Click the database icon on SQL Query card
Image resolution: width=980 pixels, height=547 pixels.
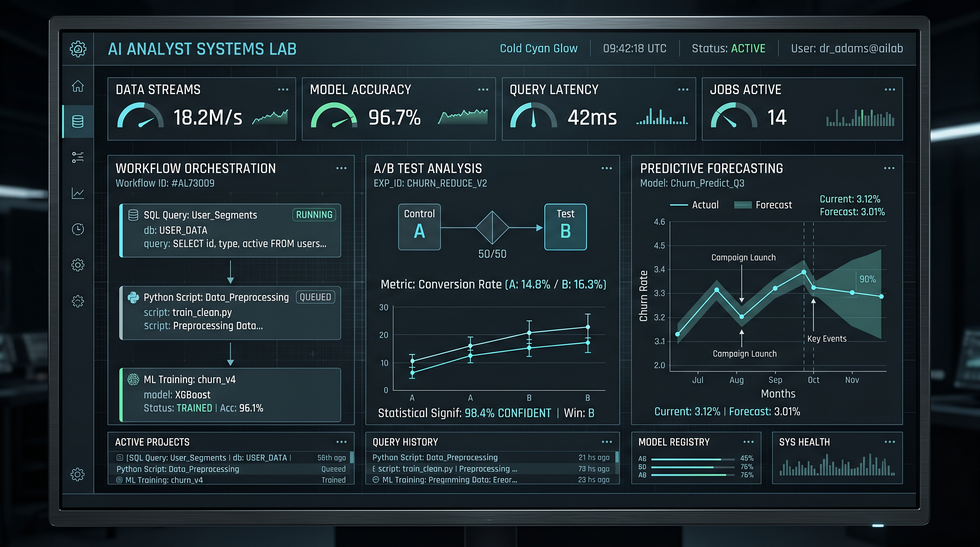click(x=133, y=215)
